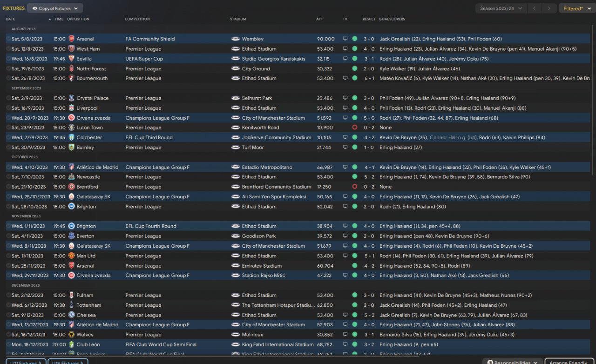The image size is (596, 364).
Task: Click the TV broadcast icon for West Ham match
Action: coord(345,49)
